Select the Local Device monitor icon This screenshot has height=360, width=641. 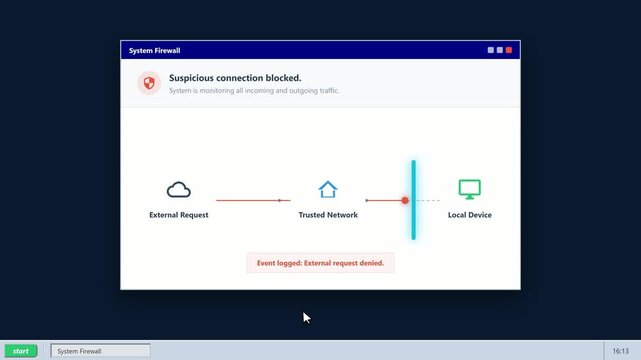469,189
